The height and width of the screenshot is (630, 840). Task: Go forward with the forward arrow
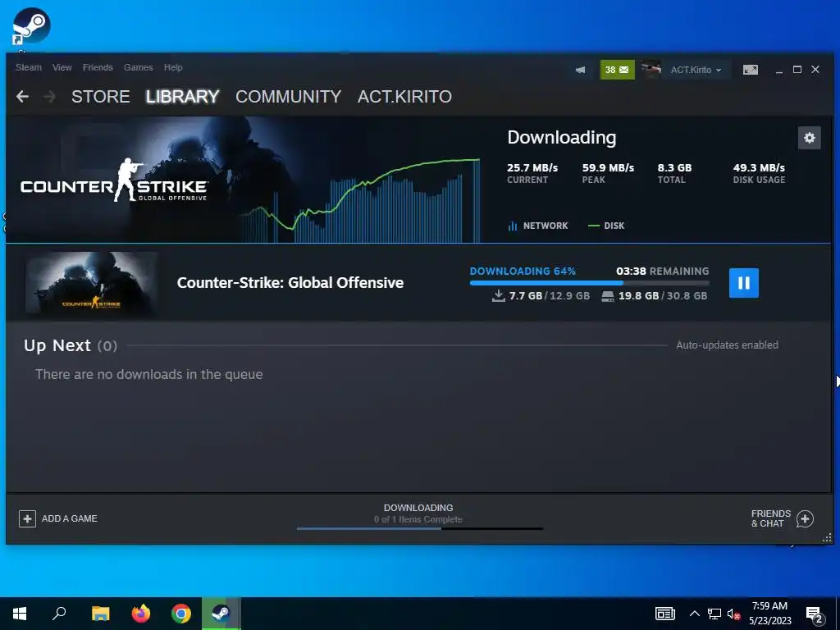tap(49, 97)
